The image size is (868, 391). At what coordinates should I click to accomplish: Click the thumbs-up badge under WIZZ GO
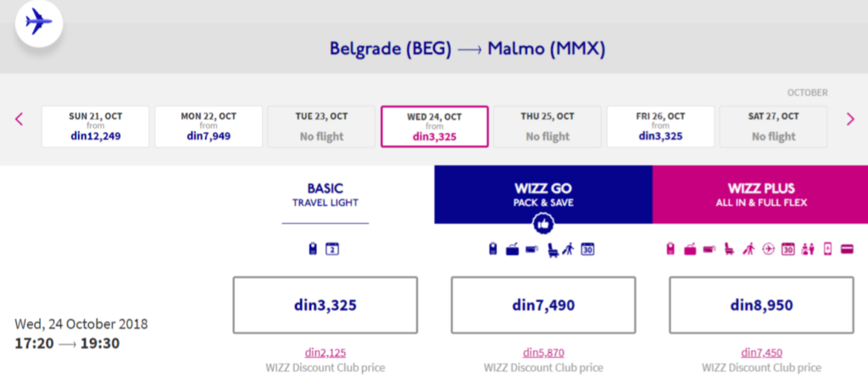coord(543,224)
